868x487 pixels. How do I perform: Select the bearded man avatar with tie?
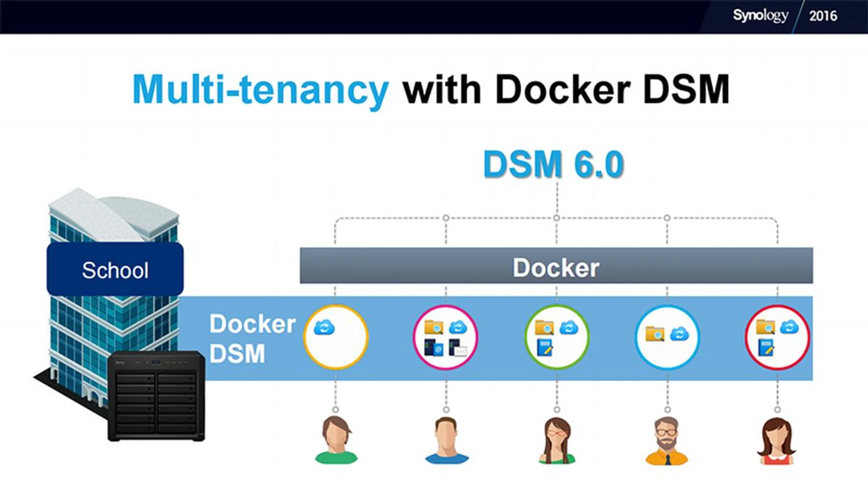(667, 441)
